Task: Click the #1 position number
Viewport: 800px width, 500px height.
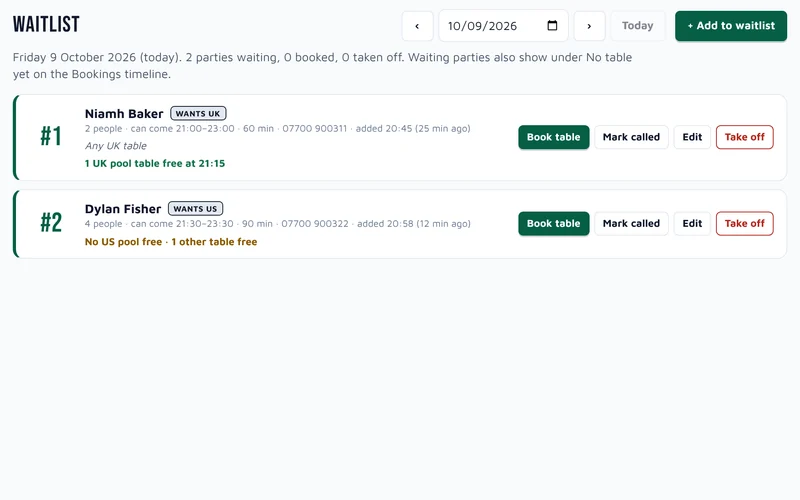Action: [51, 136]
